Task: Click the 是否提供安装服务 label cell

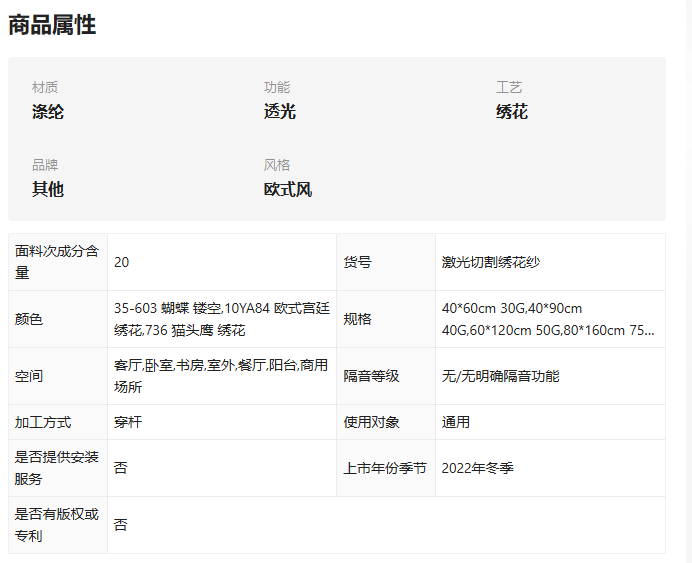Action: tap(58, 468)
